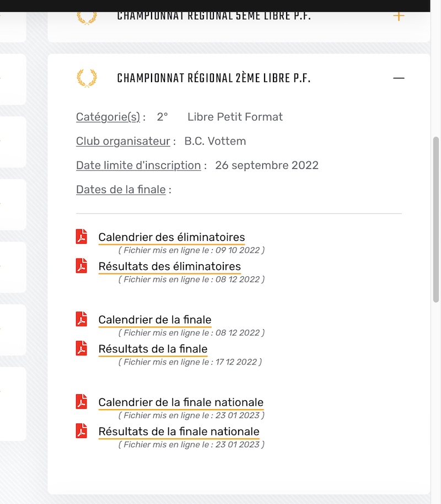This screenshot has width=441, height=504.
Task: Click PDF icon beside Résultats de la finale
Action: coord(82,348)
